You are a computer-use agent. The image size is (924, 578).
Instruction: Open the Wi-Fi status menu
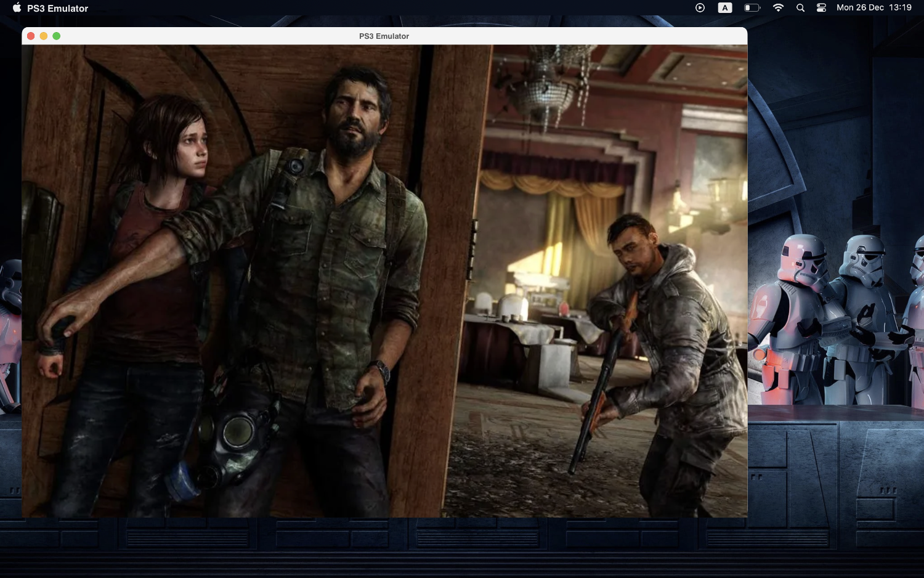(x=778, y=8)
